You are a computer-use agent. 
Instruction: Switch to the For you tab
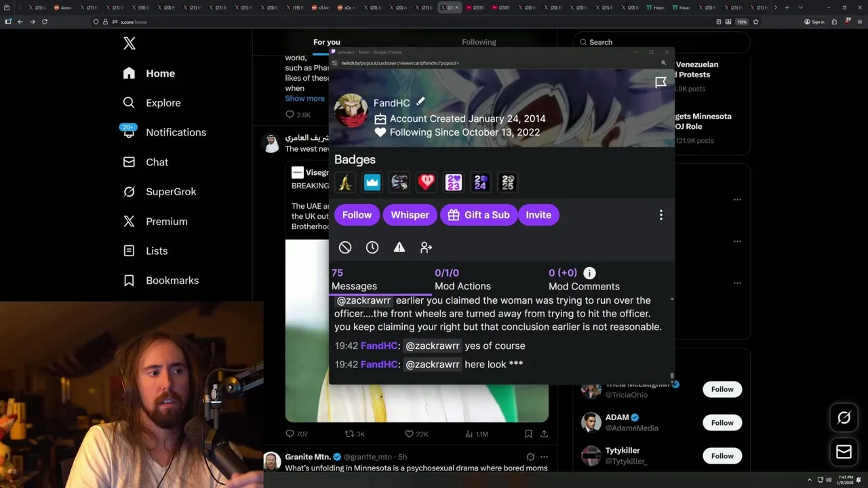click(327, 42)
